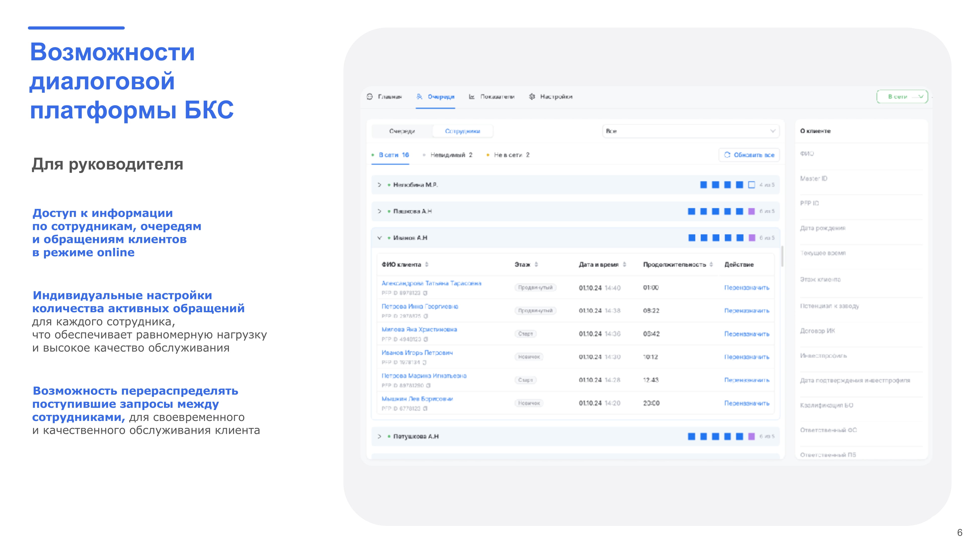Click the Master ID field in О клиенте
The image size is (980, 551).
pyautogui.click(x=813, y=178)
